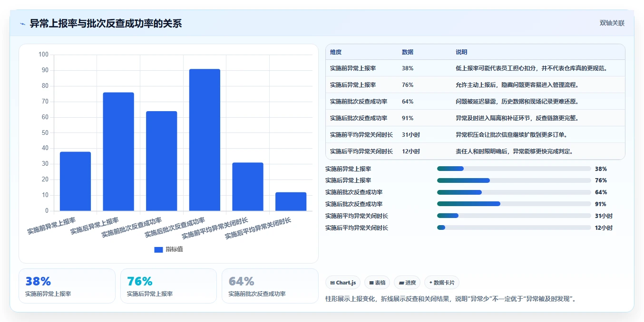644x322 pixels.
Task: Click the 指标值 legend label under the chart
Action: (x=174, y=249)
